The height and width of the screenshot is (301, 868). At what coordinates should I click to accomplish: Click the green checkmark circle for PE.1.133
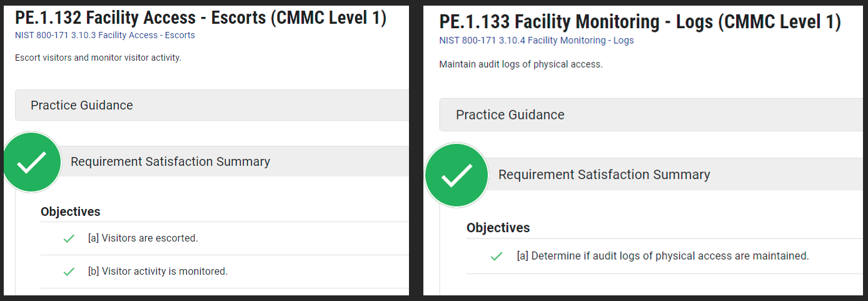point(457,175)
